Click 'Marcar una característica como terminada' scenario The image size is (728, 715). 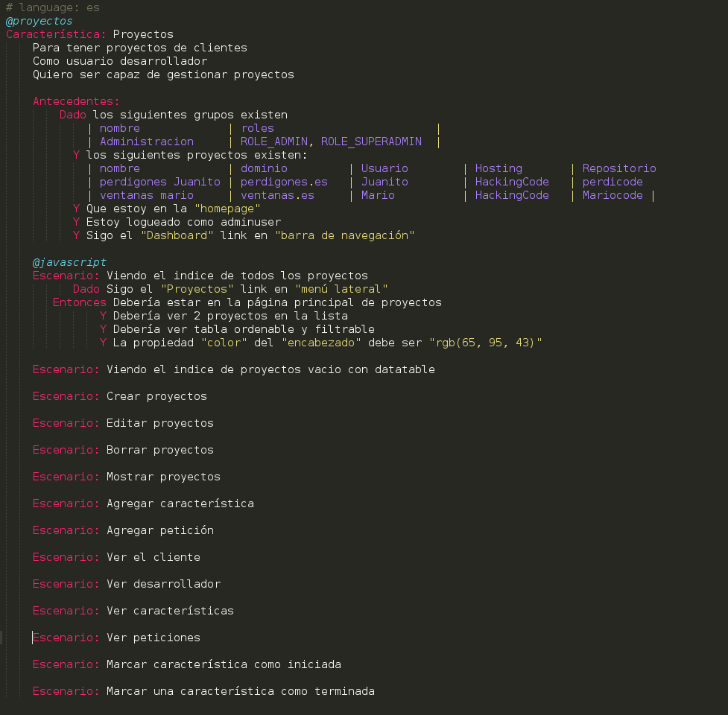(x=241, y=692)
